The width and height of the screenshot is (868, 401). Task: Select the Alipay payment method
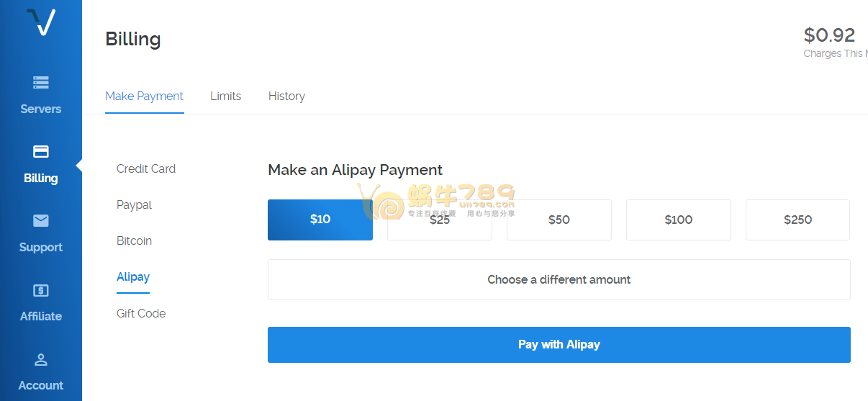tap(133, 276)
